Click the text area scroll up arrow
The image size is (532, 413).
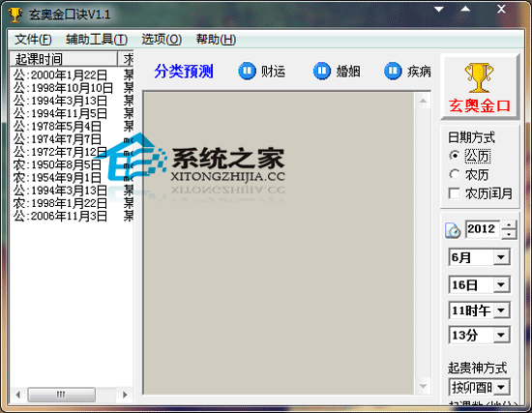423,102
